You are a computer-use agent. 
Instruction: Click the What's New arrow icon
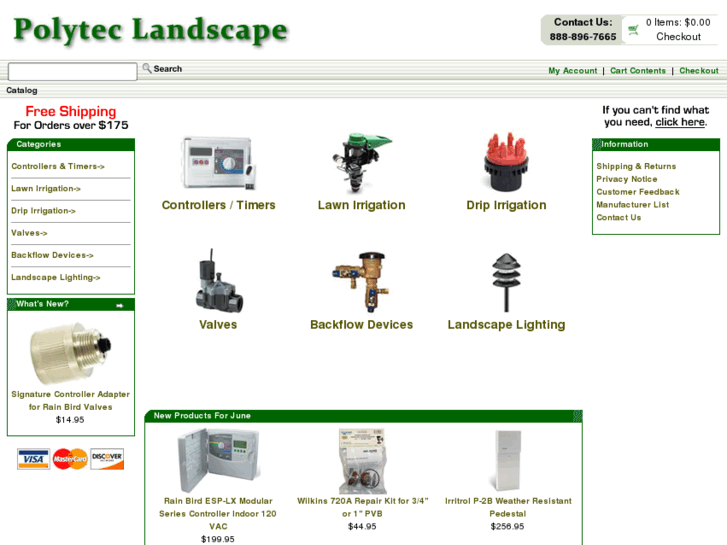coord(120,305)
